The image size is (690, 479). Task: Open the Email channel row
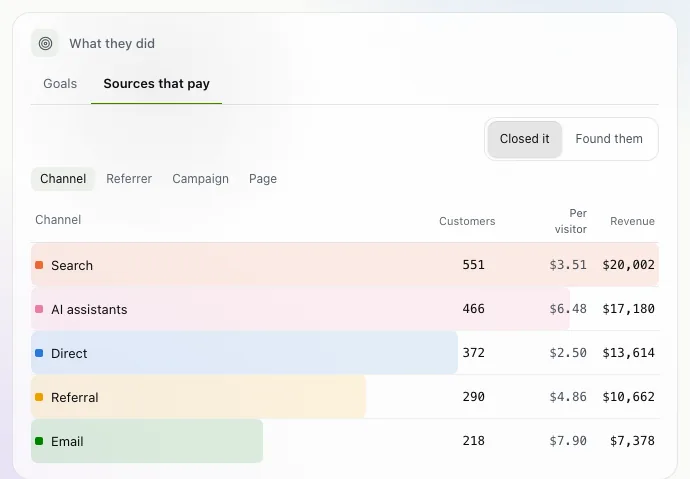point(345,441)
